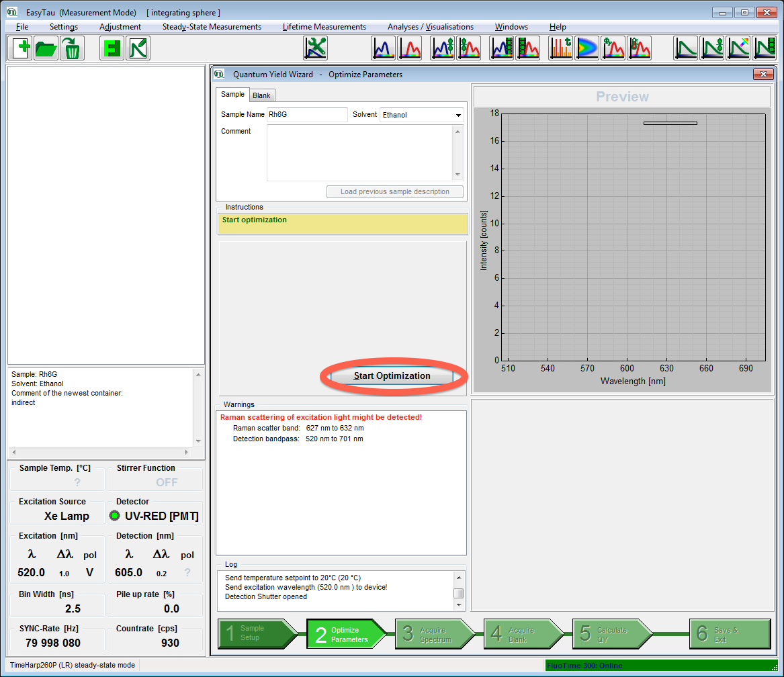Go to wizard step 1 Sample Setup
Viewport: 784px width, 677px height.
click(x=257, y=633)
